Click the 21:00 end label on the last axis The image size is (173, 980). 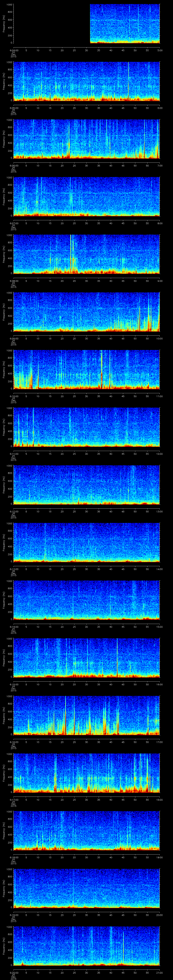pos(159,973)
